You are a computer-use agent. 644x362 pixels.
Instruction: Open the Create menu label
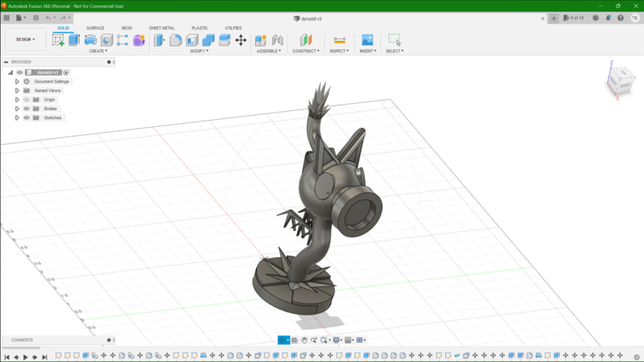coord(98,51)
